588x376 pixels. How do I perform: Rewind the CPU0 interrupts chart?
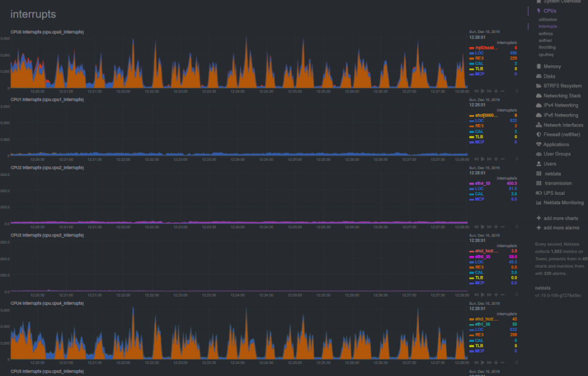[476, 91]
